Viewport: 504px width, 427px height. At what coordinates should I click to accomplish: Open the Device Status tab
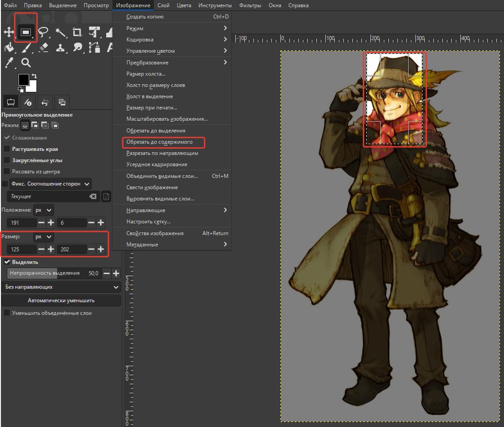[x=28, y=102]
